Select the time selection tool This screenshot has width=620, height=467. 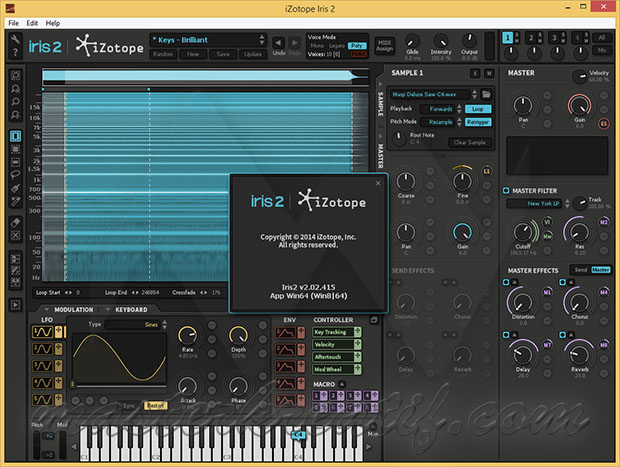click(x=16, y=136)
